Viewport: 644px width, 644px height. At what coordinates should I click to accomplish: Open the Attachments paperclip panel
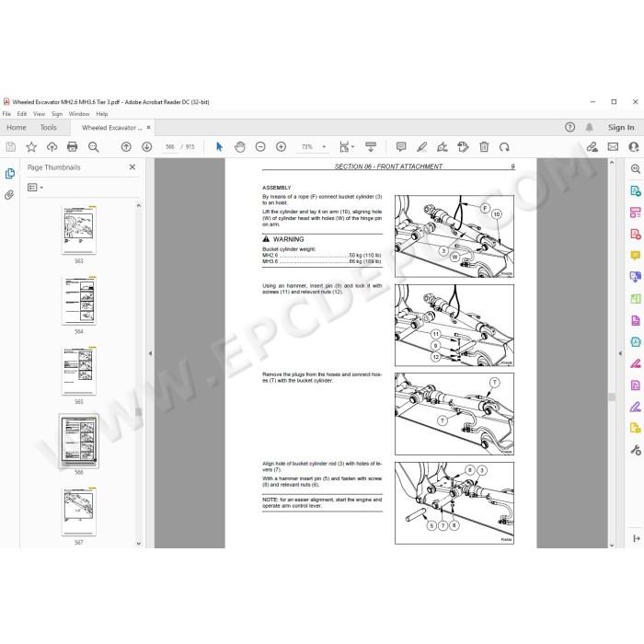tap(9, 195)
